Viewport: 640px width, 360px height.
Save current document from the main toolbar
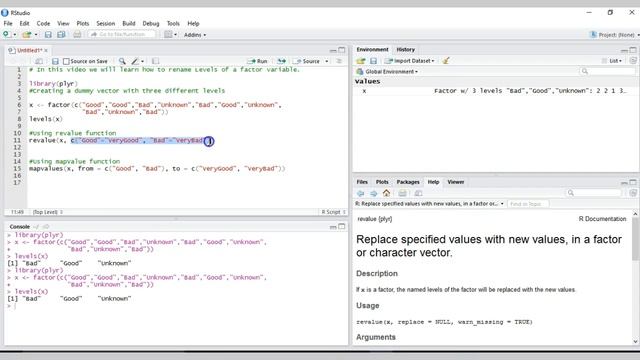tap(48, 35)
